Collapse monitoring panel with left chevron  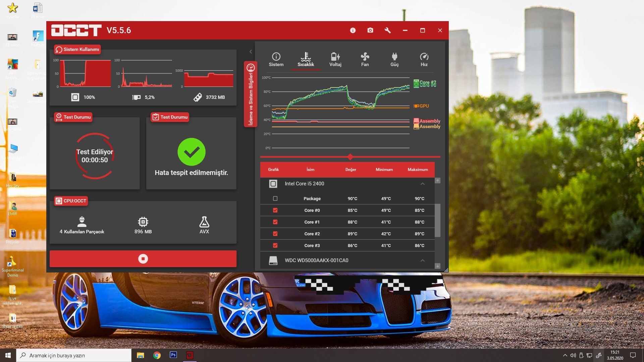(x=251, y=52)
